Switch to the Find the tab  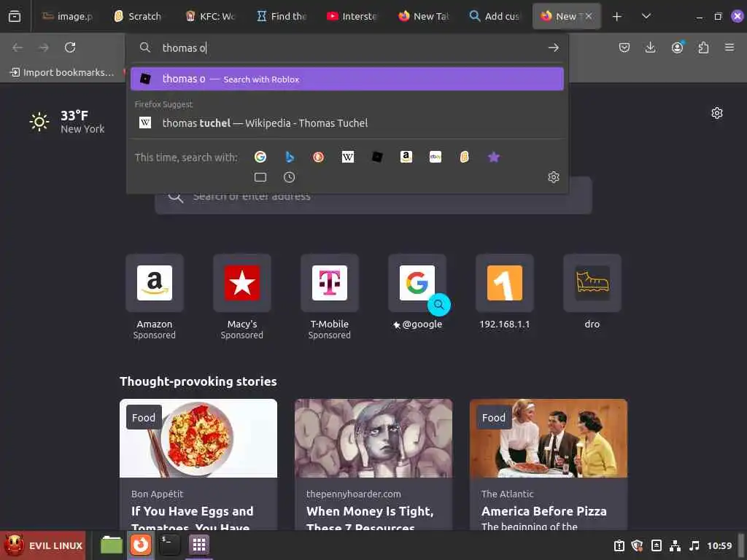pyautogui.click(x=282, y=16)
